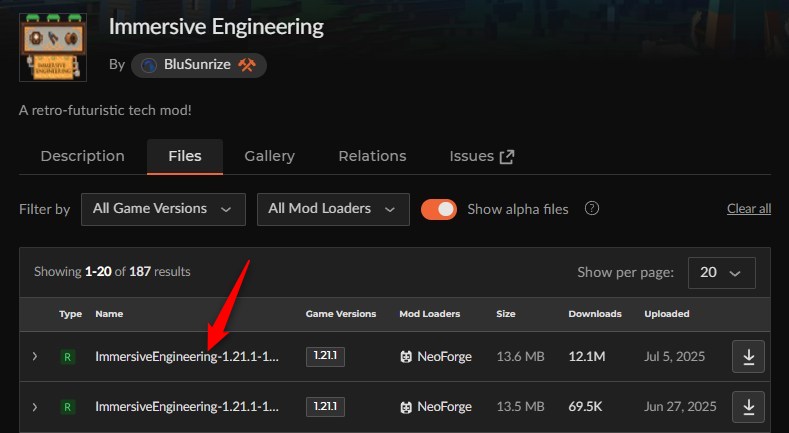789x433 pixels.
Task: Download the Jun 27, 2025 file
Action: coord(748,407)
